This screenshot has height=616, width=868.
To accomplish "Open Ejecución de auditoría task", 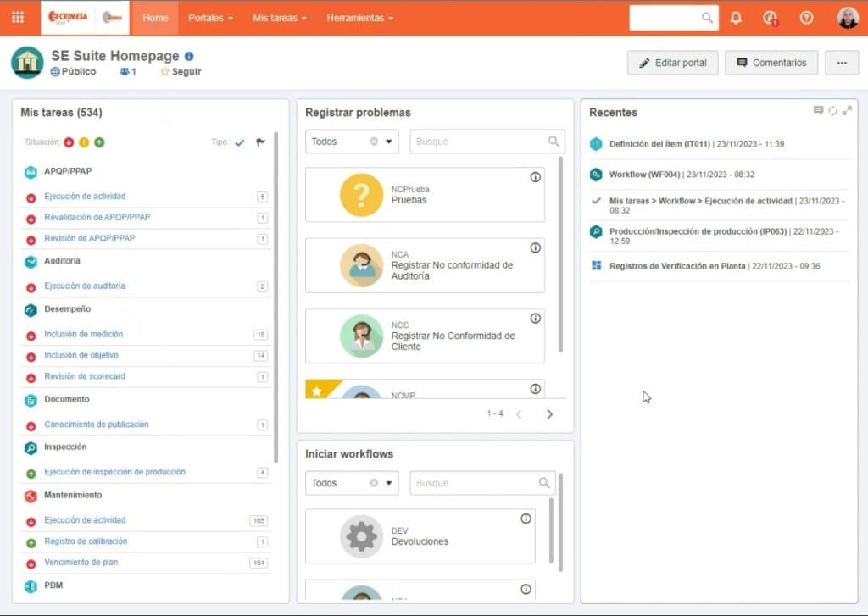I will click(85, 286).
